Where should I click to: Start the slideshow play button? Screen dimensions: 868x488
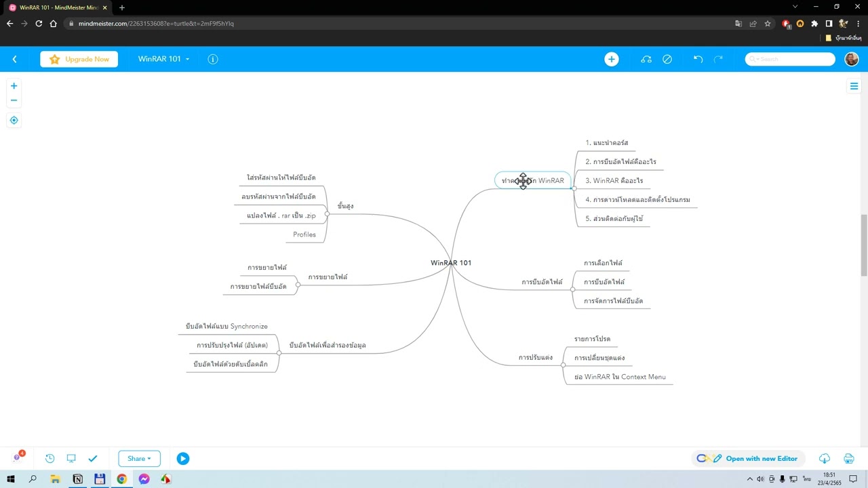[183, 458]
